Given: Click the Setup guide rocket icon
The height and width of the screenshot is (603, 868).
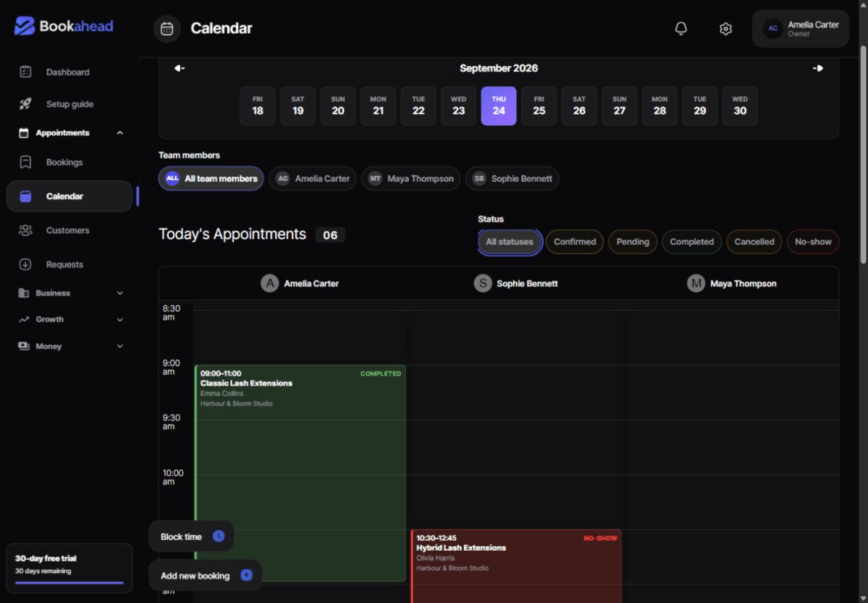Looking at the screenshot, I should [25, 104].
